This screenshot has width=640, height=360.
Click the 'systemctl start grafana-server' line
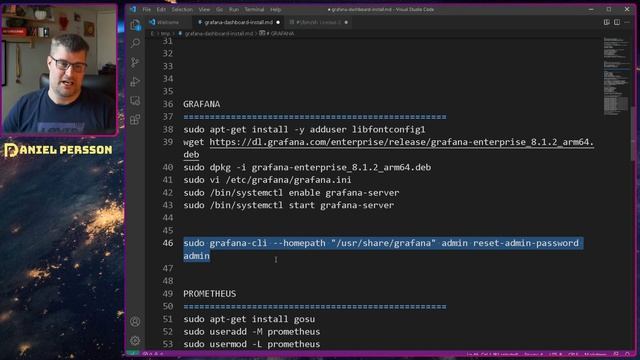(289, 205)
